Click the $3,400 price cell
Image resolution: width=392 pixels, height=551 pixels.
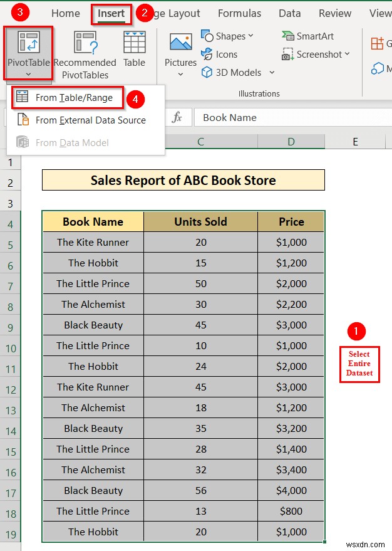click(x=291, y=470)
